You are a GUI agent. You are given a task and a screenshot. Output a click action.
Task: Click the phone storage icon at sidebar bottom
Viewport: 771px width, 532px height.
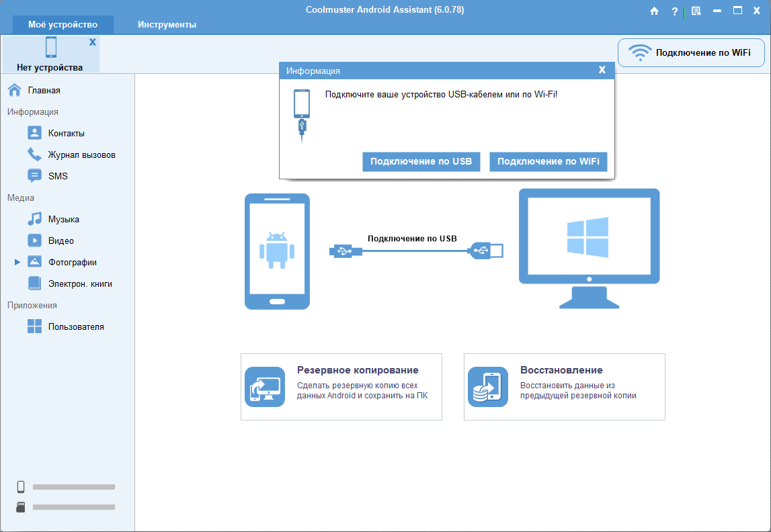point(21,487)
